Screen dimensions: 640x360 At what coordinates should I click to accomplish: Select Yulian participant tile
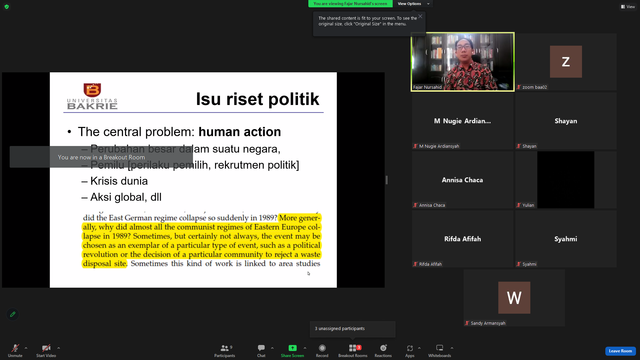pos(566,180)
